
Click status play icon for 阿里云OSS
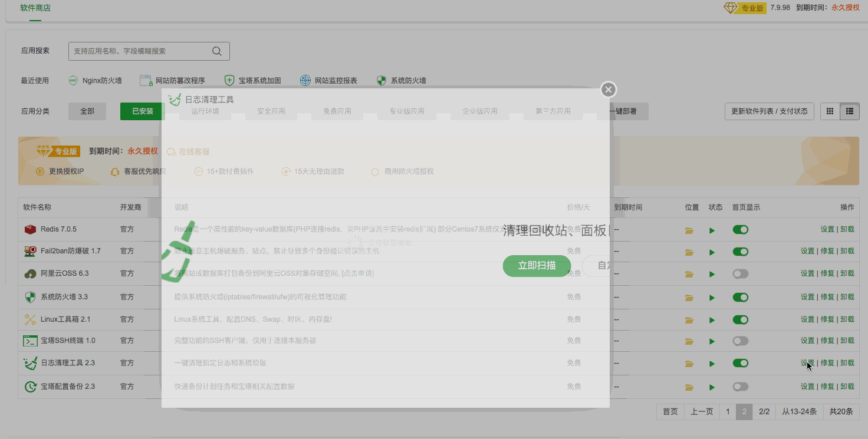712,275
